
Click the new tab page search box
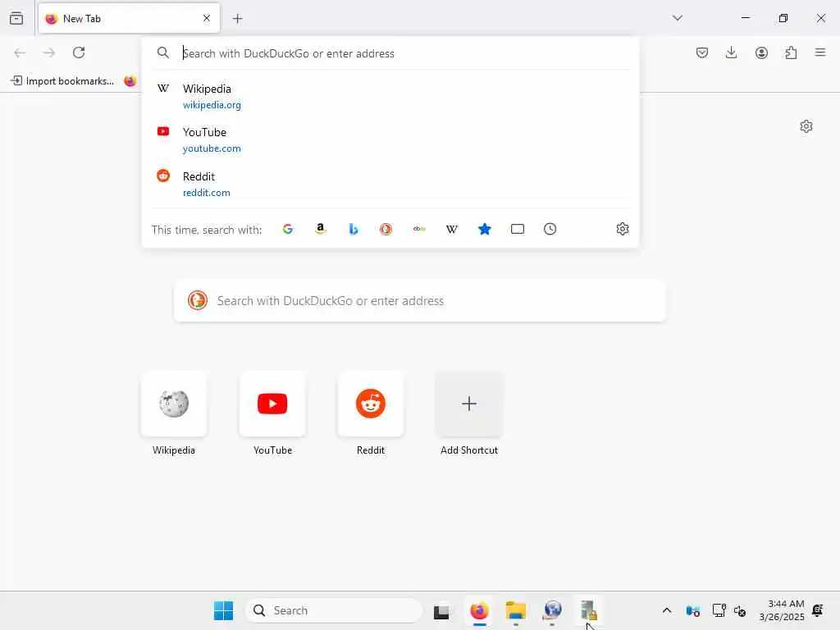pyautogui.click(x=420, y=300)
